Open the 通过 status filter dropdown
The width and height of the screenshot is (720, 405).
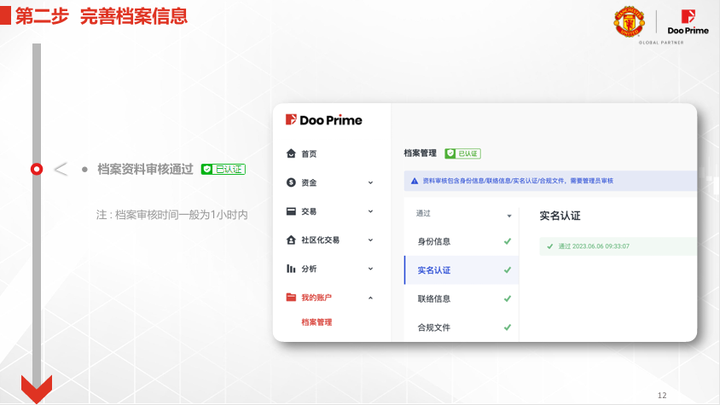click(463, 214)
